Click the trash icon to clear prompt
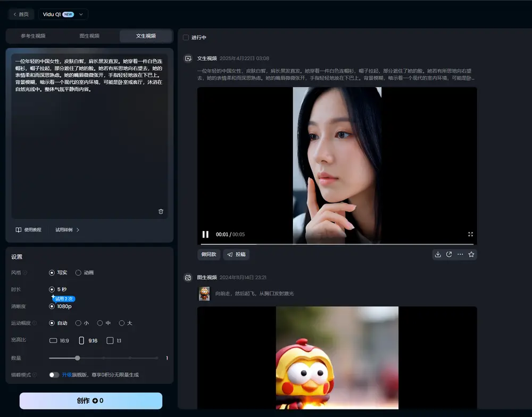The image size is (532, 417). point(161,211)
